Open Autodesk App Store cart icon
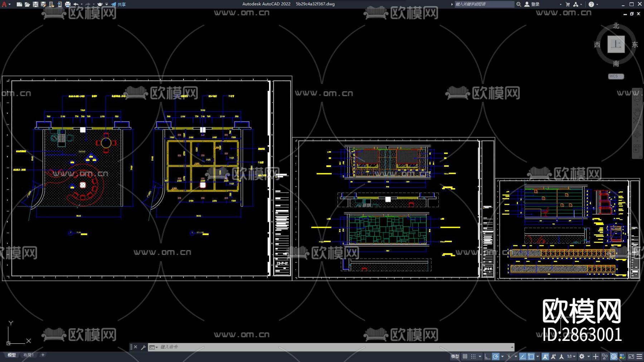The width and height of the screenshot is (644, 362). pos(568,4)
